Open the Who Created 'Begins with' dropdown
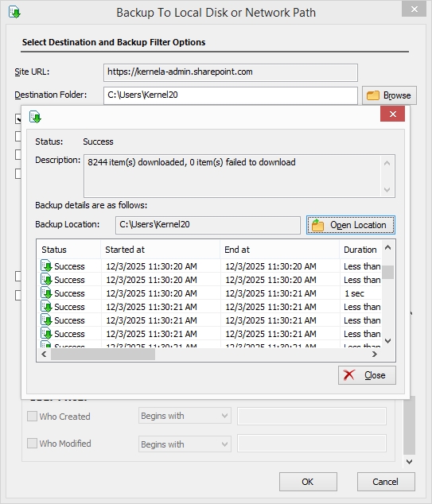The image size is (432, 504). click(x=185, y=416)
